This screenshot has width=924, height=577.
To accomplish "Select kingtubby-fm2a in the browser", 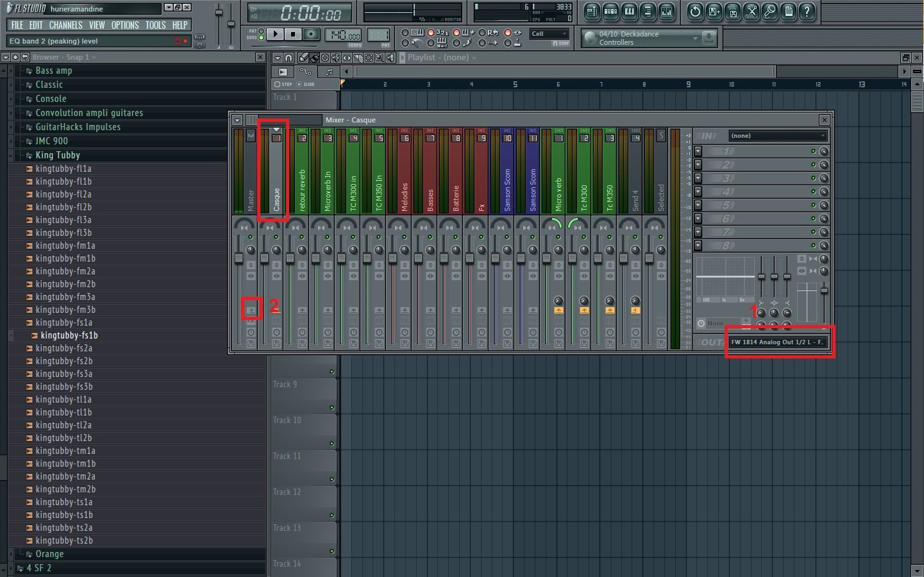I will click(66, 271).
